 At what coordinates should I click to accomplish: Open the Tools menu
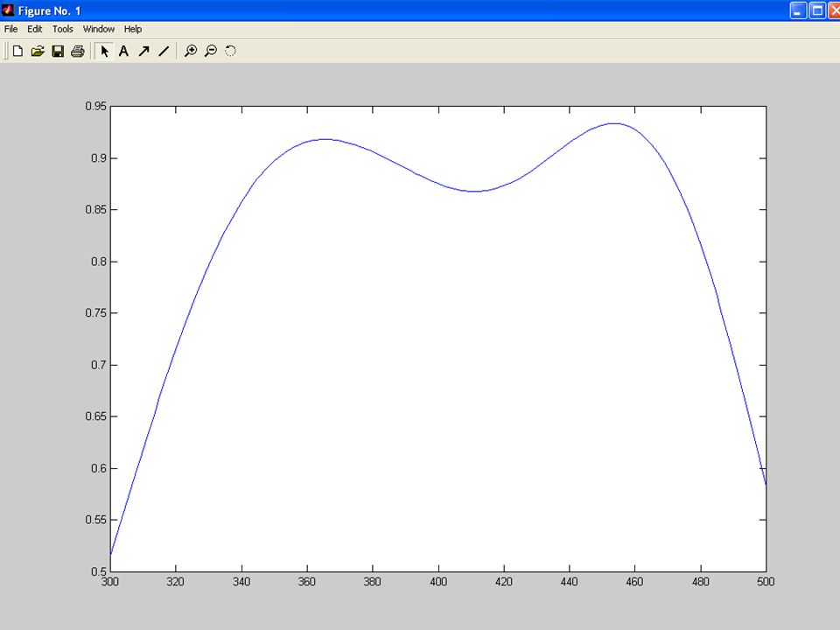click(x=63, y=29)
